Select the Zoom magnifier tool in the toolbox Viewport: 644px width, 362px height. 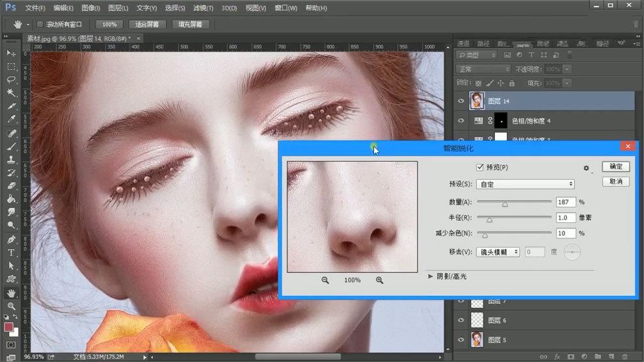coord(11,305)
